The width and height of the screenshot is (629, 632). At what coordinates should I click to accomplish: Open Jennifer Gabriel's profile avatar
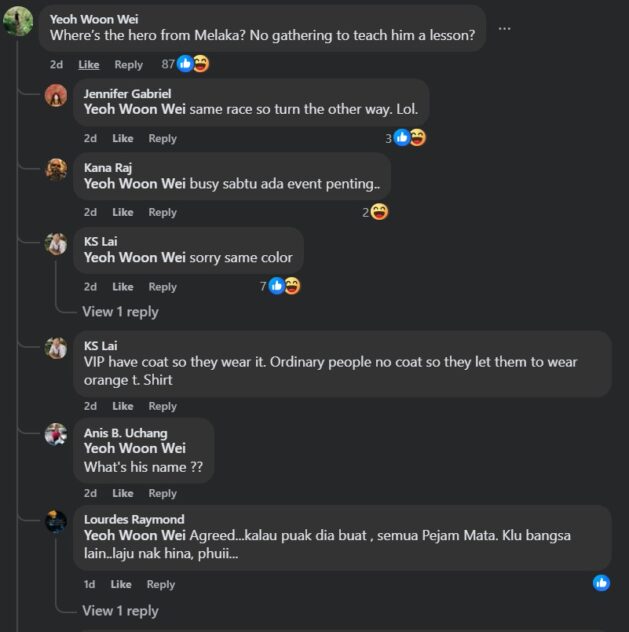[56, 95]
